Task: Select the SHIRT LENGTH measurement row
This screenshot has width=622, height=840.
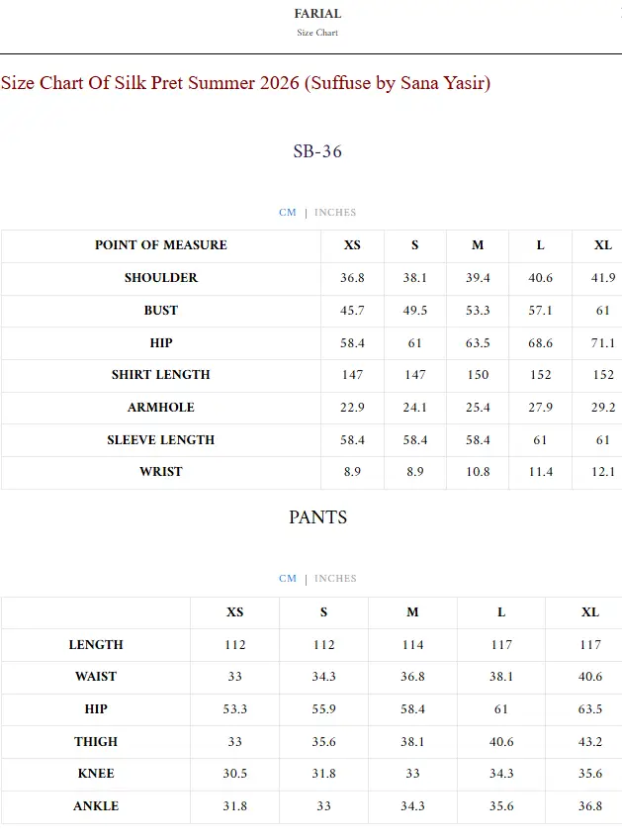Action: coord(160,375)
